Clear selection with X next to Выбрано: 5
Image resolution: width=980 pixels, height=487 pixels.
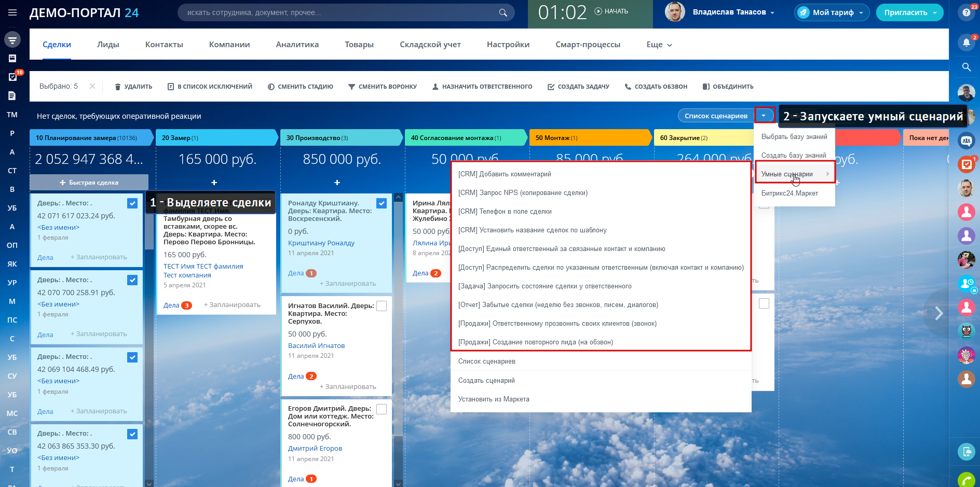[92, 86]
